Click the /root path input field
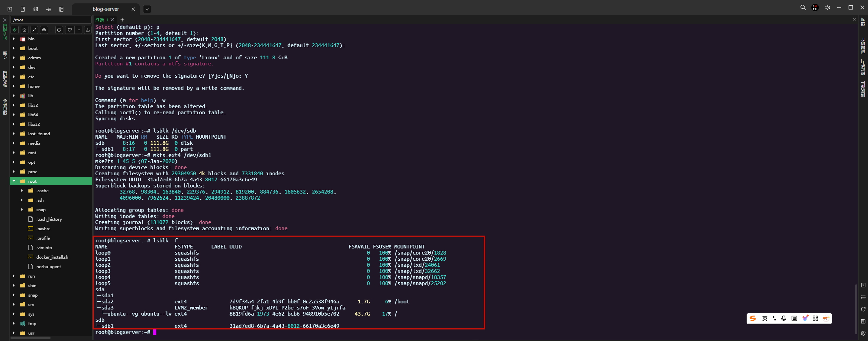 (x=51, y=20)
